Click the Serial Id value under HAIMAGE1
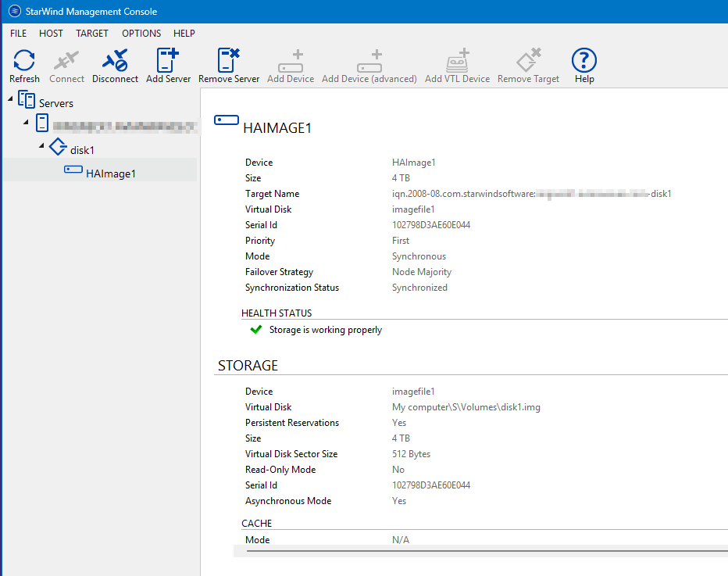 [431, 225]
